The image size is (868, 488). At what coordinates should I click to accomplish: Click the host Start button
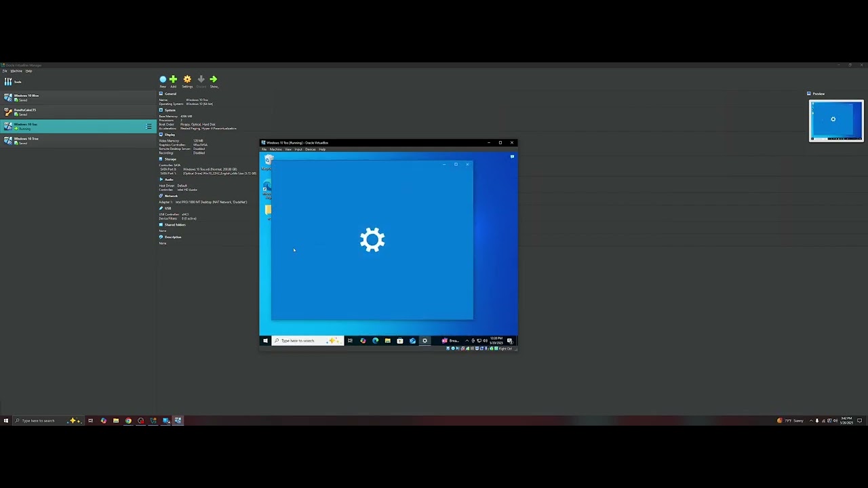(x=6, y=421)
